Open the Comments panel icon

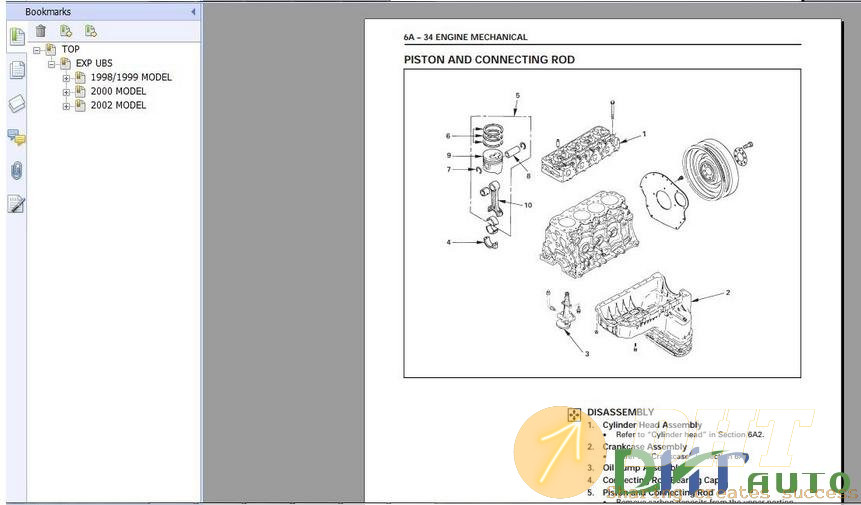(x=16, y=137)
